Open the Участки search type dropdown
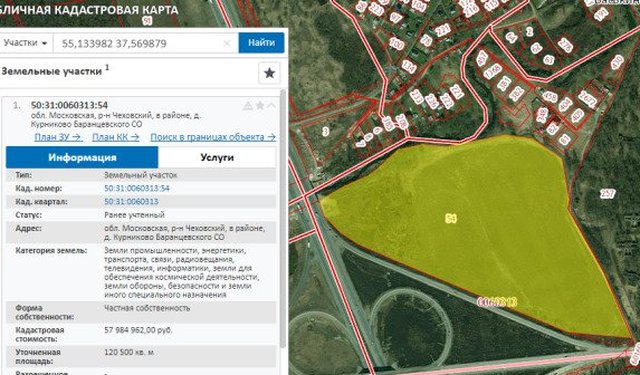This screenshot has width=640, height=375. point(25,43)
